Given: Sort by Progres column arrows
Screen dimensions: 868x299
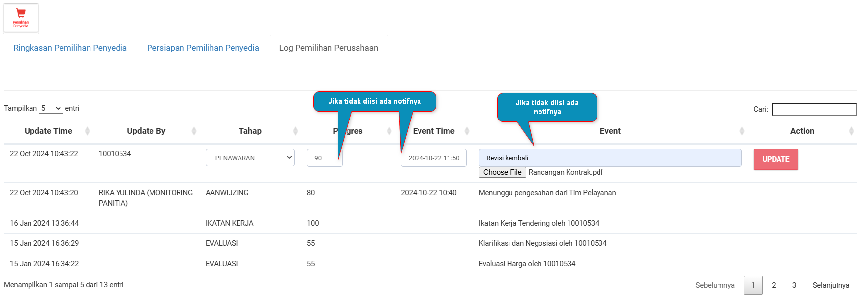Looking at the screenshot, I should pyautogui.click(x=389, y=131).
